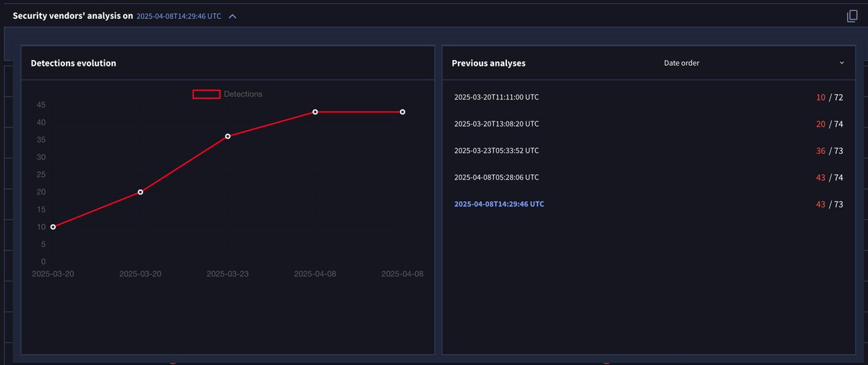Screen dimensions: 868x365
Task: Select analysis 2025-03-23T05:33:52 UTC
Action: click(x=496, y=150)
